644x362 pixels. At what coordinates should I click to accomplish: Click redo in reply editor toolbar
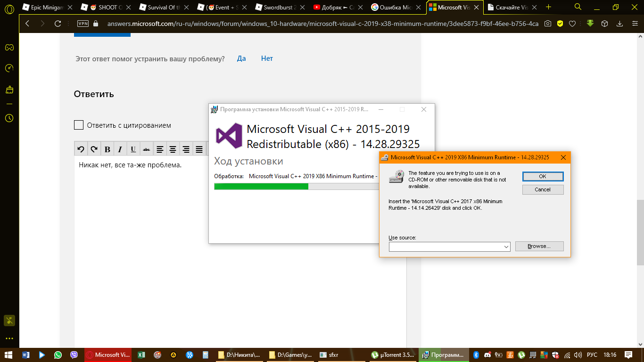click(x=94, y=149)
